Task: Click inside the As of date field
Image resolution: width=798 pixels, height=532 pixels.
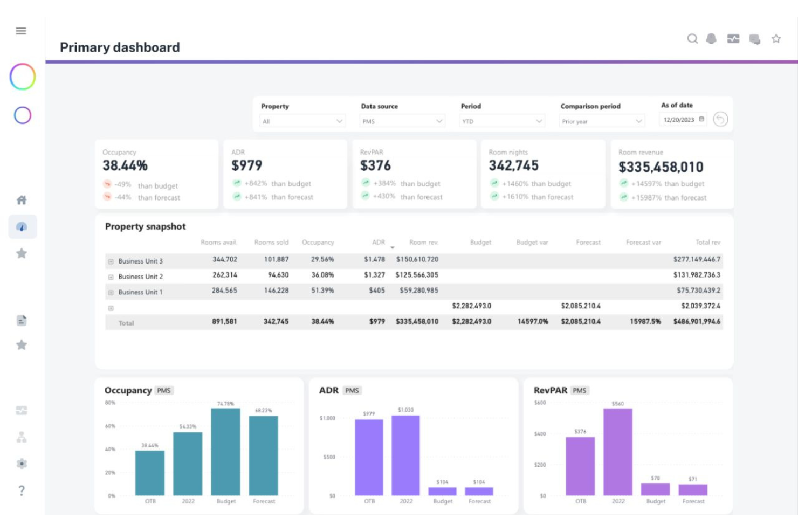Action: [x=680, y=119]
